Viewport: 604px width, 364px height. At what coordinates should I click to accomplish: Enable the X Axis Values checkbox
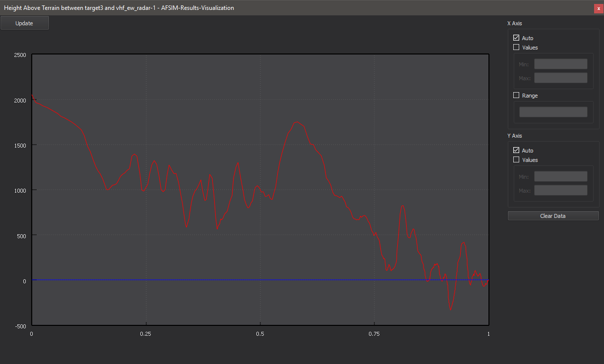pyautogui.click(x=516, y=48)
